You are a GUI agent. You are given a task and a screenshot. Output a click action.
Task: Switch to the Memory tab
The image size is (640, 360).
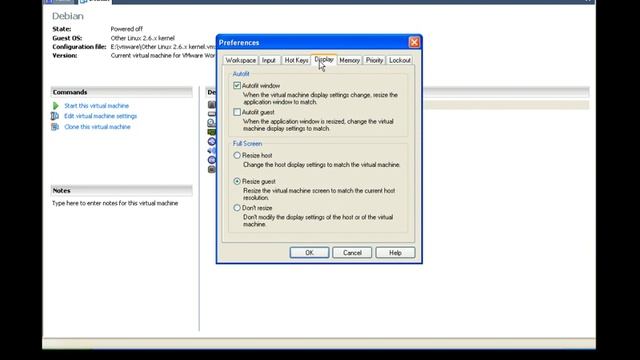point(349,60)
